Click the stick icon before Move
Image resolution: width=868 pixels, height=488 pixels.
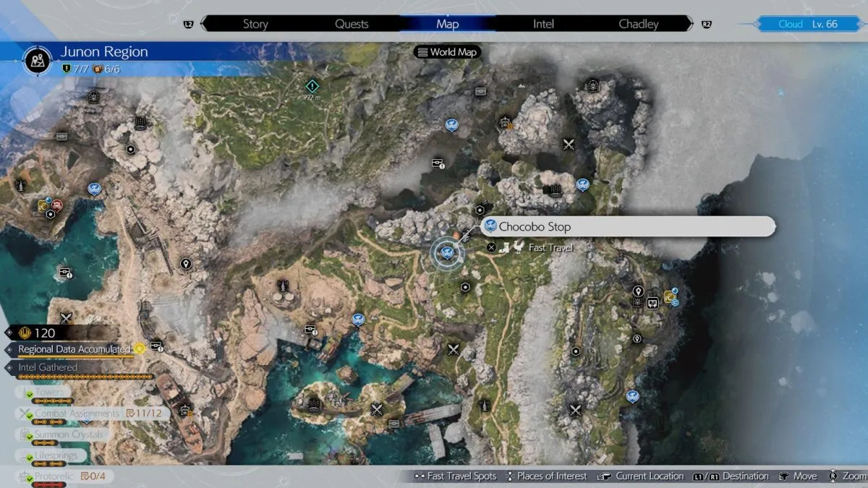783,476
